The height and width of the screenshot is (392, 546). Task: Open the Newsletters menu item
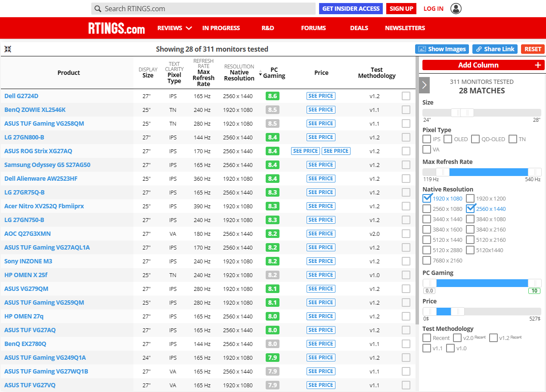tap(405, 28)
